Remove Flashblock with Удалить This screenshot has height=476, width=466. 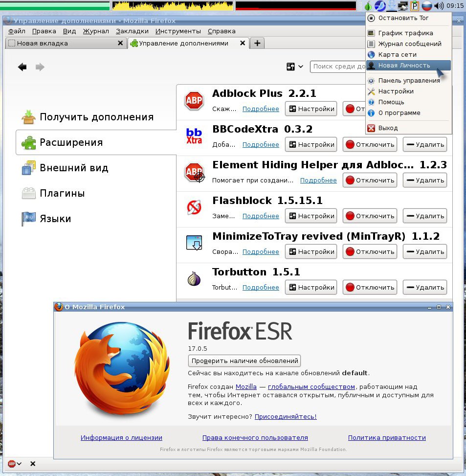pyautogui.click(x=425, y=216)
